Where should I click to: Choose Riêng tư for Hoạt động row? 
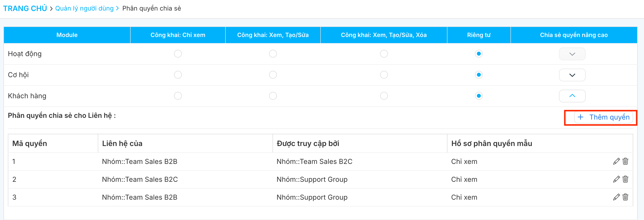pos(479,54)
